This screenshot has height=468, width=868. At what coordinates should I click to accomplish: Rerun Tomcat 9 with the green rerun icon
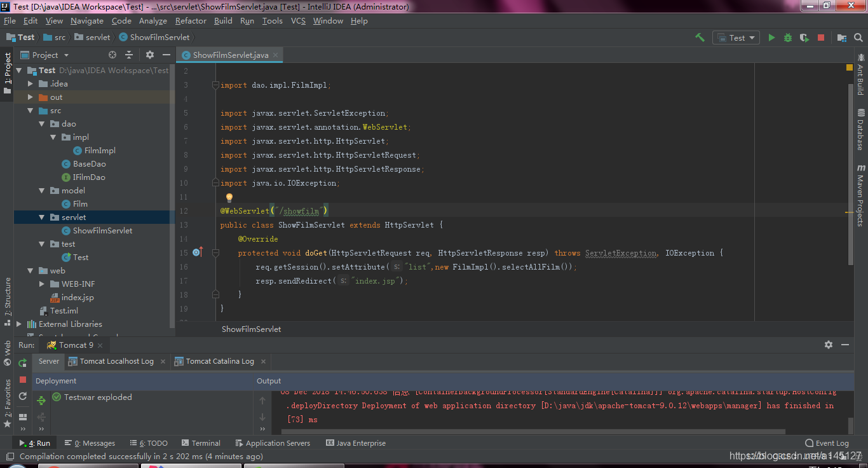pyautogui.click(x=23, y=363)
